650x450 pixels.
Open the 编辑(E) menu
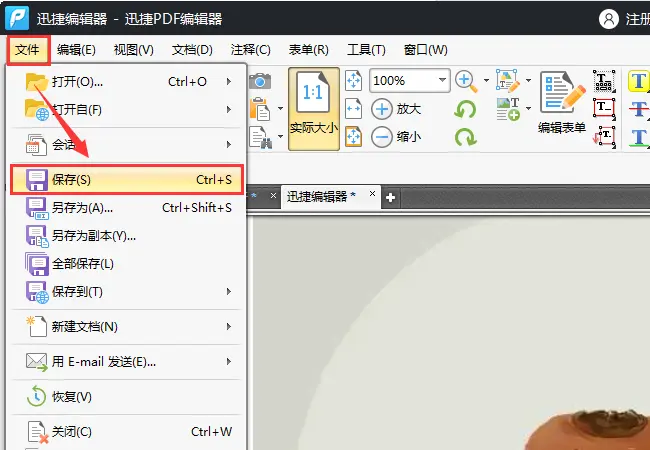click(76, 50)
